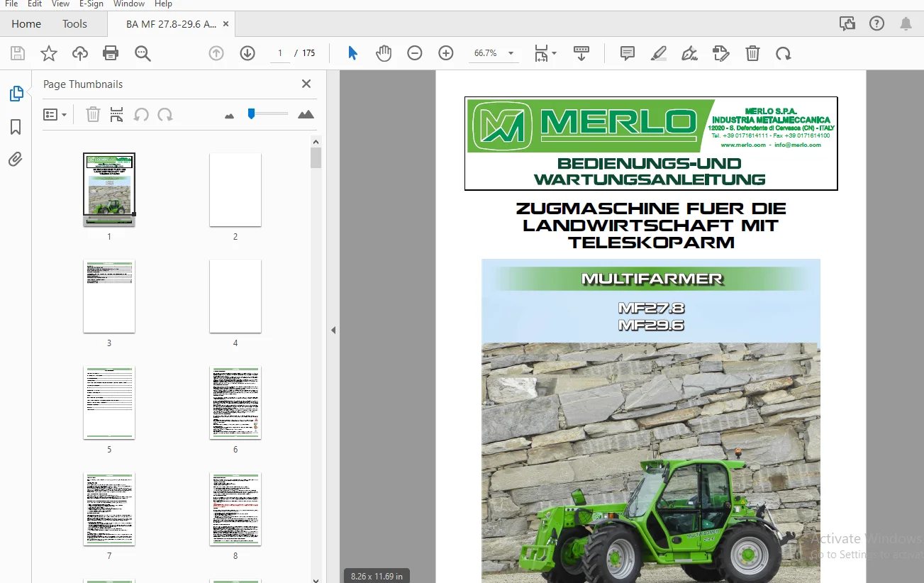Activate the hand pan tool
This screenshot has width=924, height=583.
[384, 53]
